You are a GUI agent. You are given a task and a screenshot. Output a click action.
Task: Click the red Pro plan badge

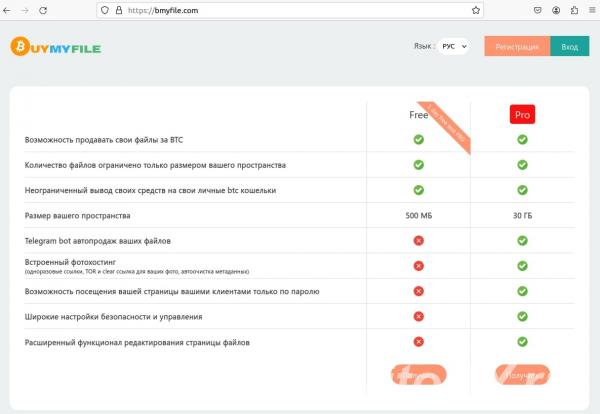point(522,114)
